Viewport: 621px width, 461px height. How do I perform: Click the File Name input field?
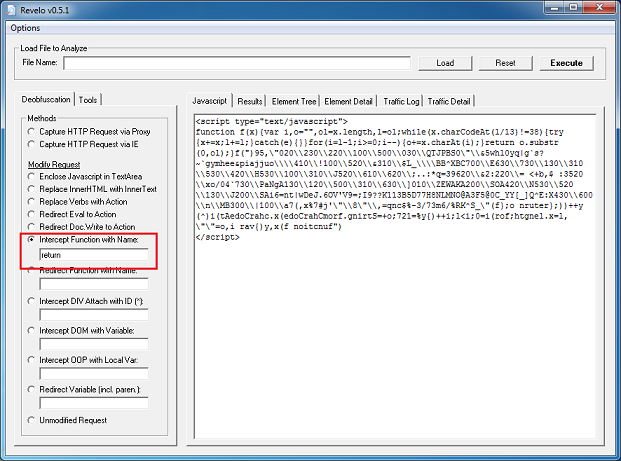[237, 63]
